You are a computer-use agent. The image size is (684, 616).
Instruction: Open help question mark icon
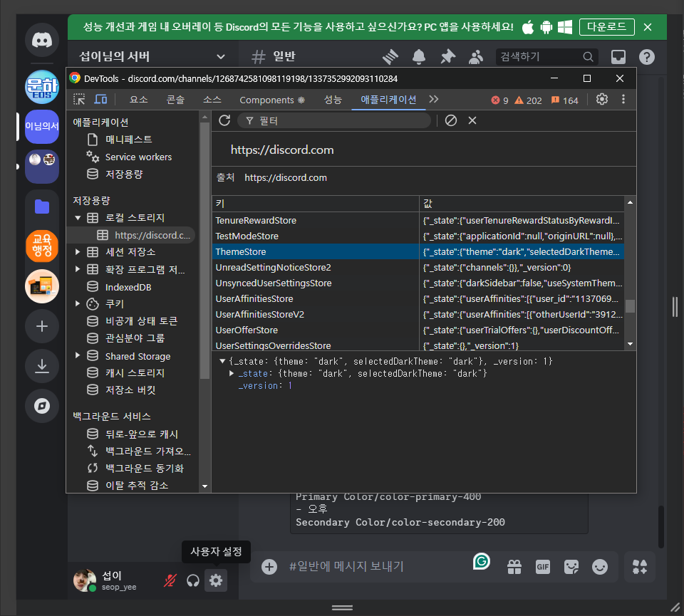[x=646, y=57]
